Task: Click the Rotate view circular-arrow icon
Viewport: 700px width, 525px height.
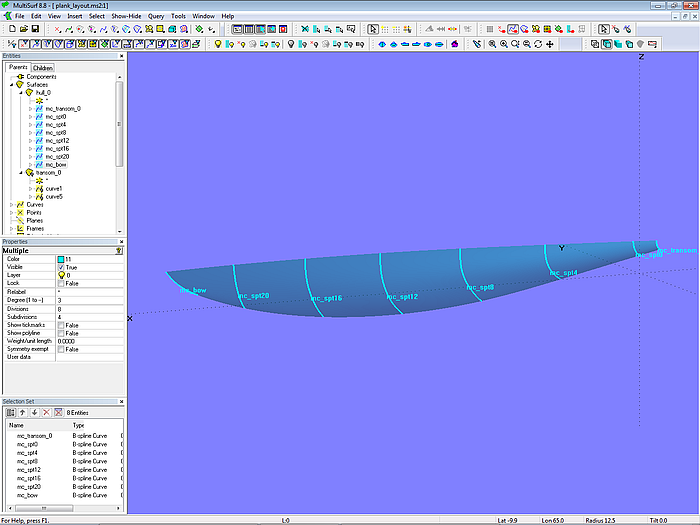Action: coord(539,44)
